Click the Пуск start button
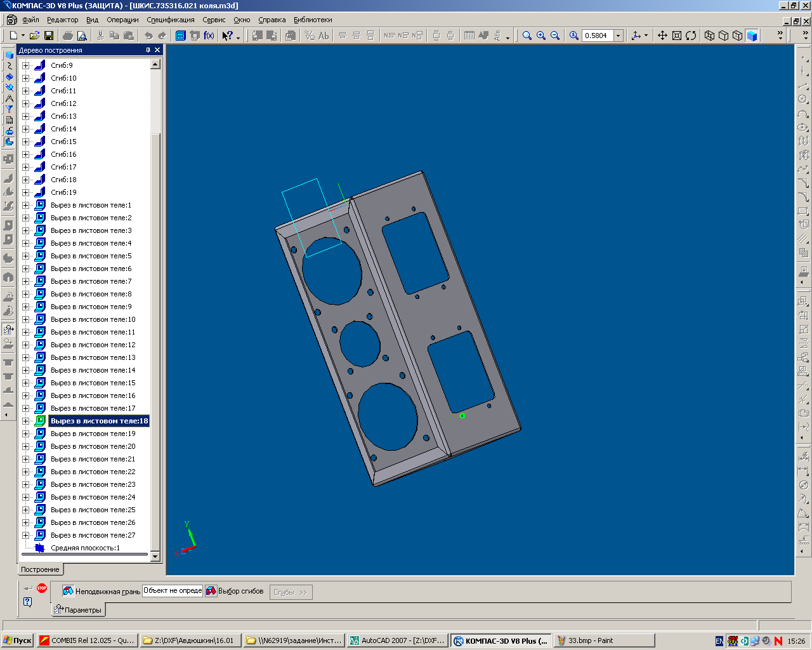The height and width of the screenshot is (650, 812). [17, 640]
